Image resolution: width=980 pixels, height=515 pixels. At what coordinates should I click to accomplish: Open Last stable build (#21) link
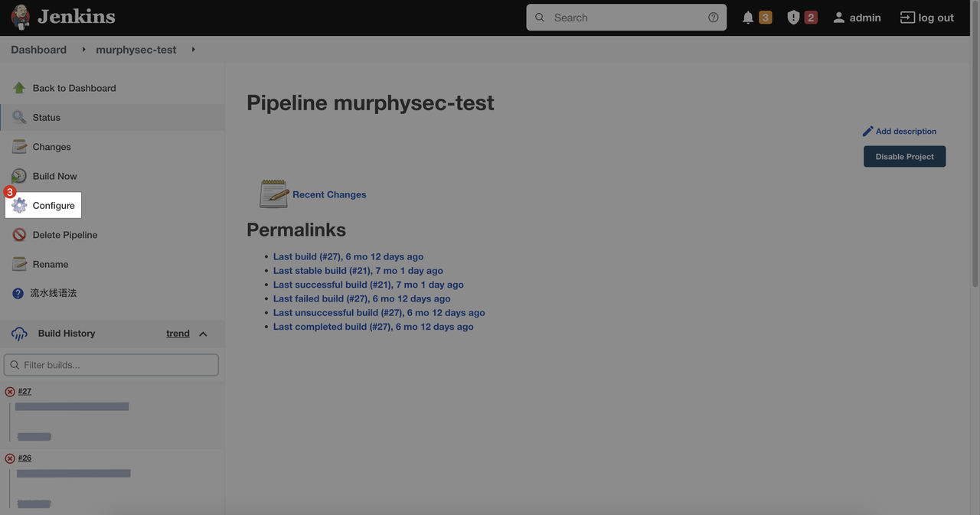pyautogui.click(x=358, y=271)
